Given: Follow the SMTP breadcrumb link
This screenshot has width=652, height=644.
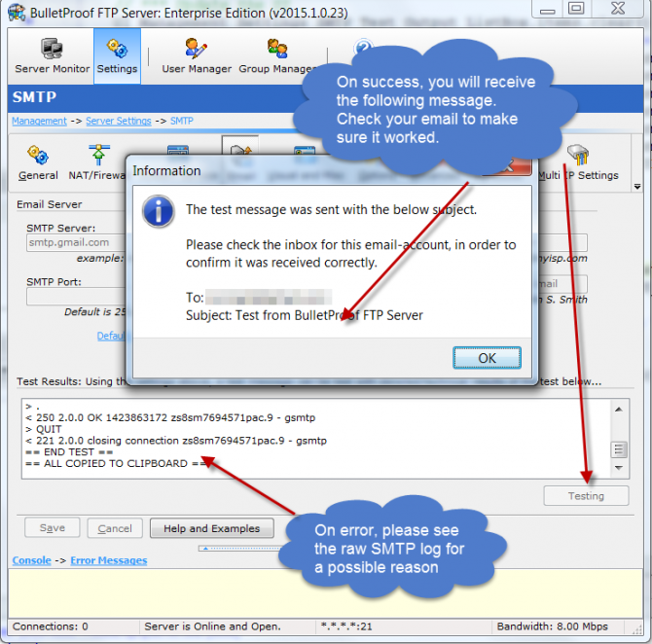Looking at the screenshot, I should point(182,121).
